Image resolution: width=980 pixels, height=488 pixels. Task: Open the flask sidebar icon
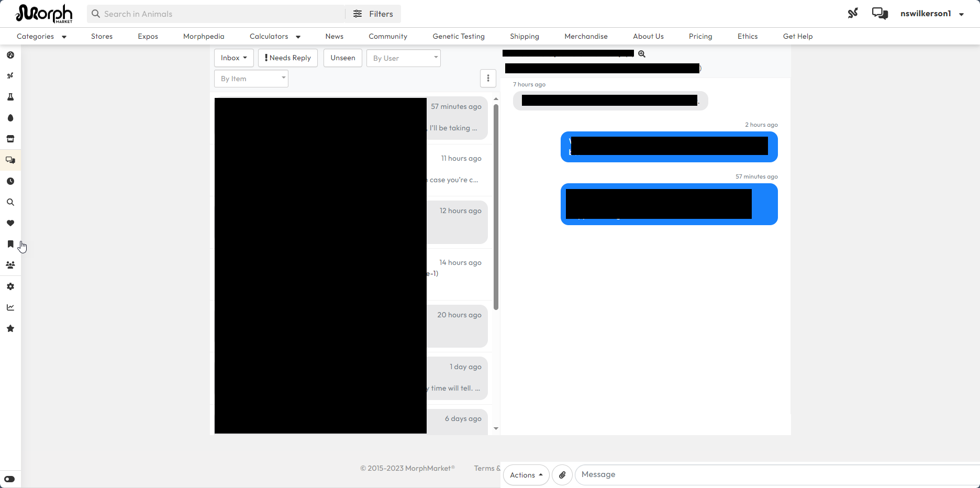[10, 97]
